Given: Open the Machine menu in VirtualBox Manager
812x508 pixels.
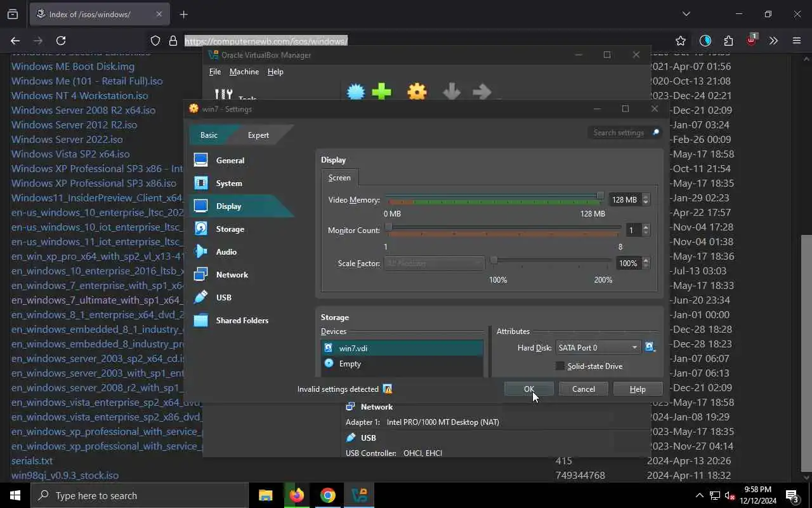Looking at the screenshot, I should tap(244, 72).
